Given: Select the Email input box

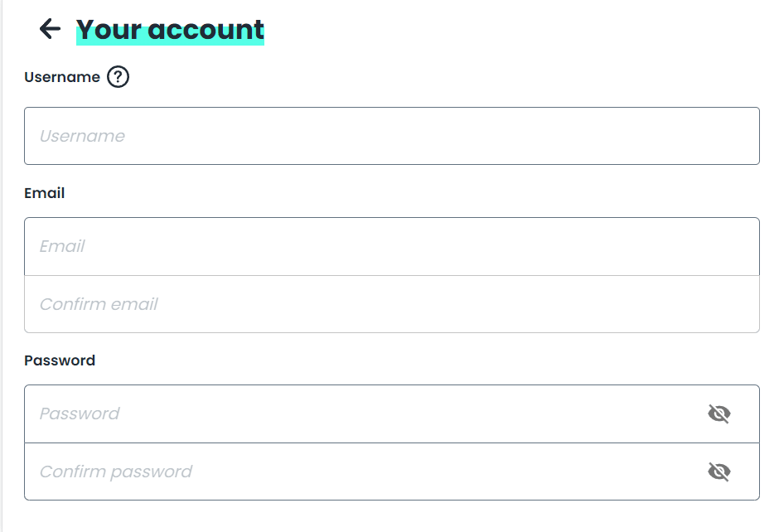Looking at the screenshot, I should [x=392, y=246].
